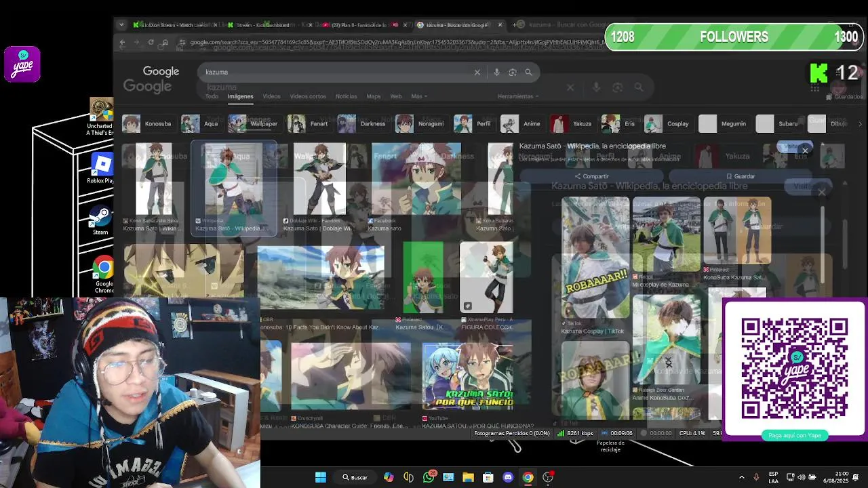
Task: Open WhatsApp in the taskbar
Action: coord(429,477)
